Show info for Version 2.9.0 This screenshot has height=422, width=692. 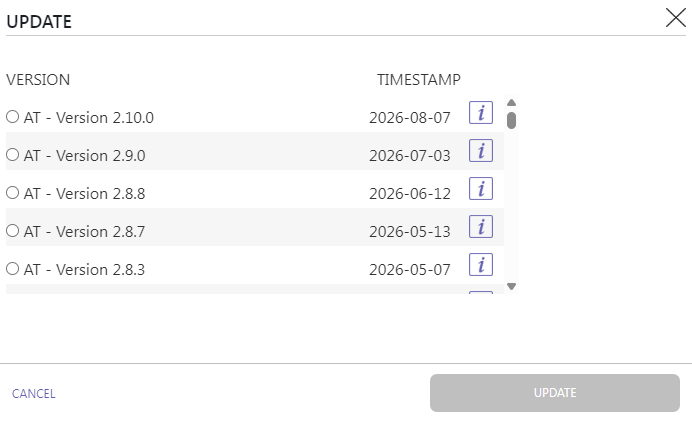(x=481, y=151)
